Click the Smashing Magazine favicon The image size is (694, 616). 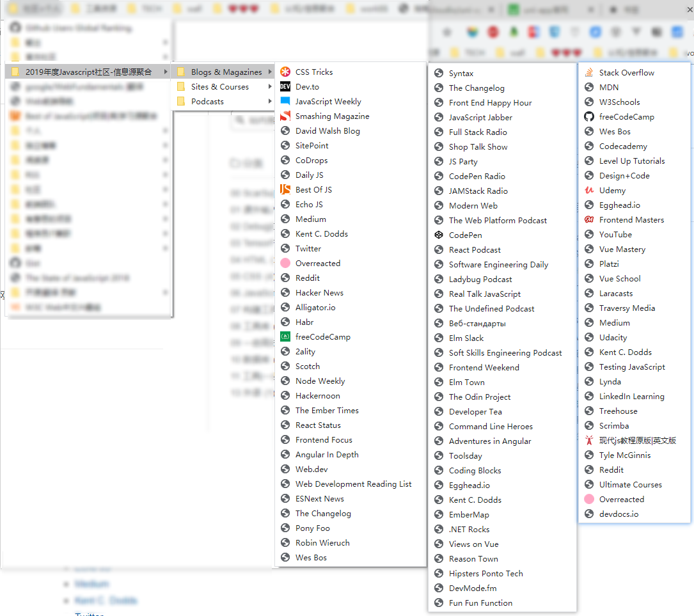coord(285,116)
